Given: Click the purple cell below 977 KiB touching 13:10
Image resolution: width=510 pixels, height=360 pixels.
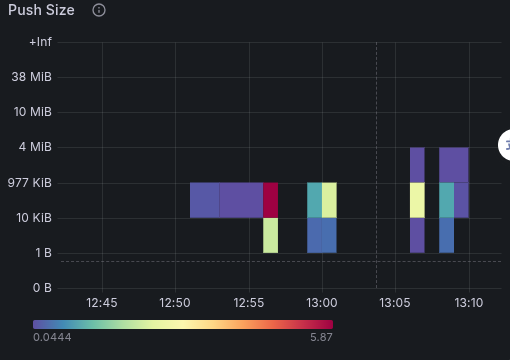Looking at the screenshot, I should pos(461,200).
